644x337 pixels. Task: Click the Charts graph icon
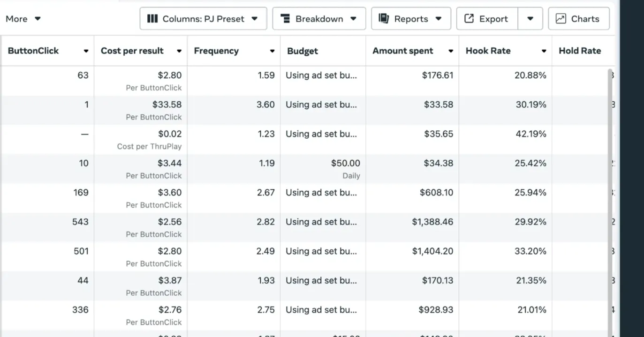[x=561, y=19]
